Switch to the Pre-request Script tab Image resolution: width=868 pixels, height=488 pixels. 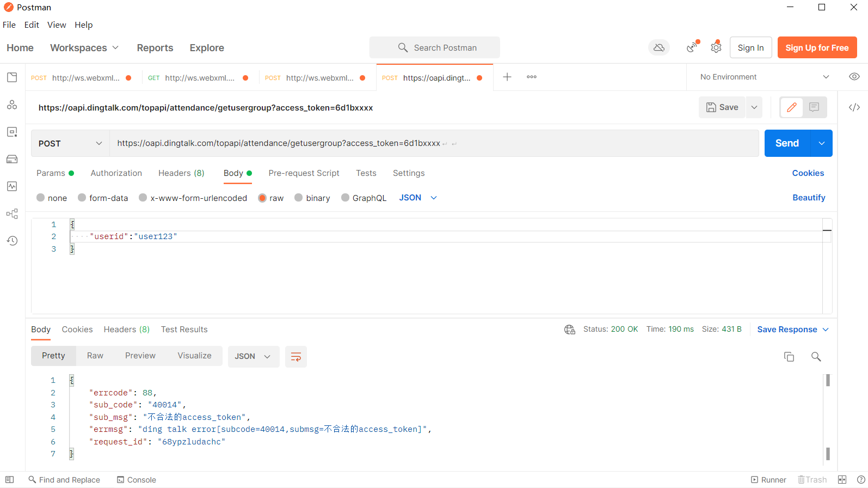point(304,173)
